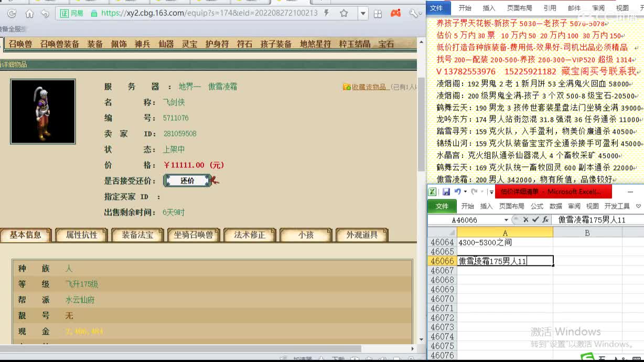644x362 pixels.
Task: Open the 梓玉结晶 category
Action: click(355, 44)
